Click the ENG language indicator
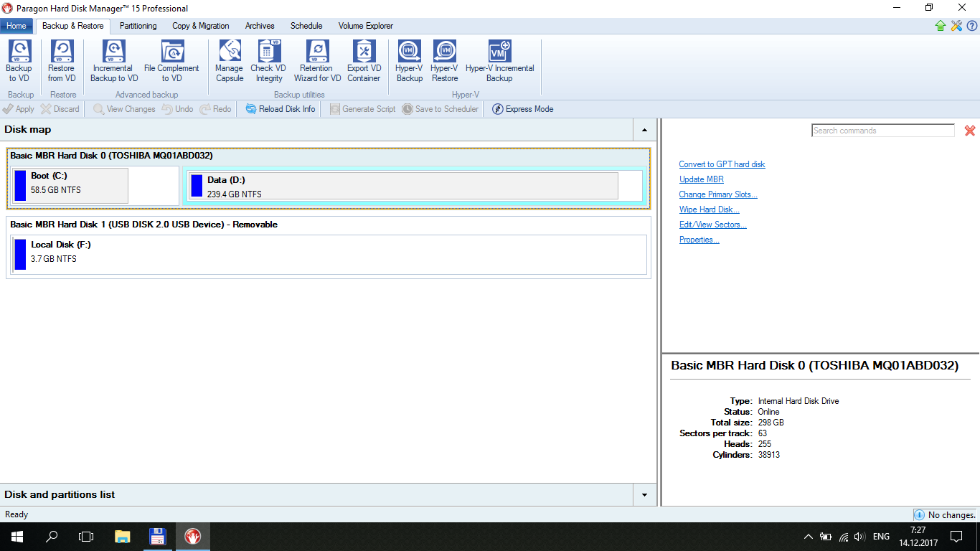 coord(881,537)
